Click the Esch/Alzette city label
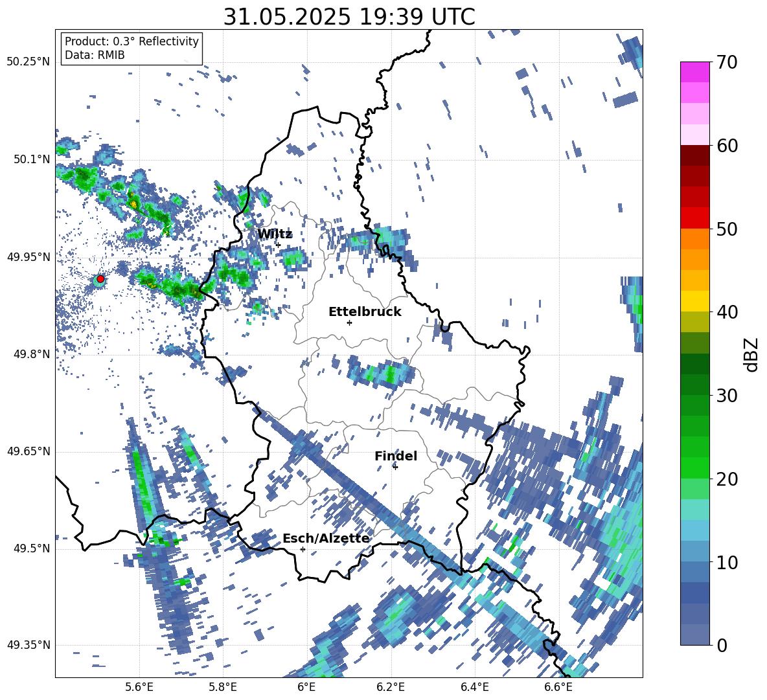This screenshot has width=767, height=700. click(326, 538)
